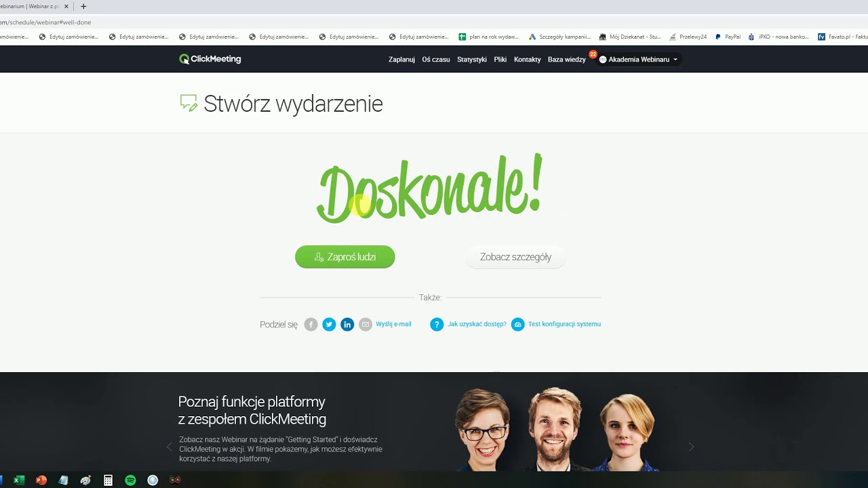This screenshot has height=488, width=868.
Task: Click the blue question mark icon
Action: pos(437,325)
